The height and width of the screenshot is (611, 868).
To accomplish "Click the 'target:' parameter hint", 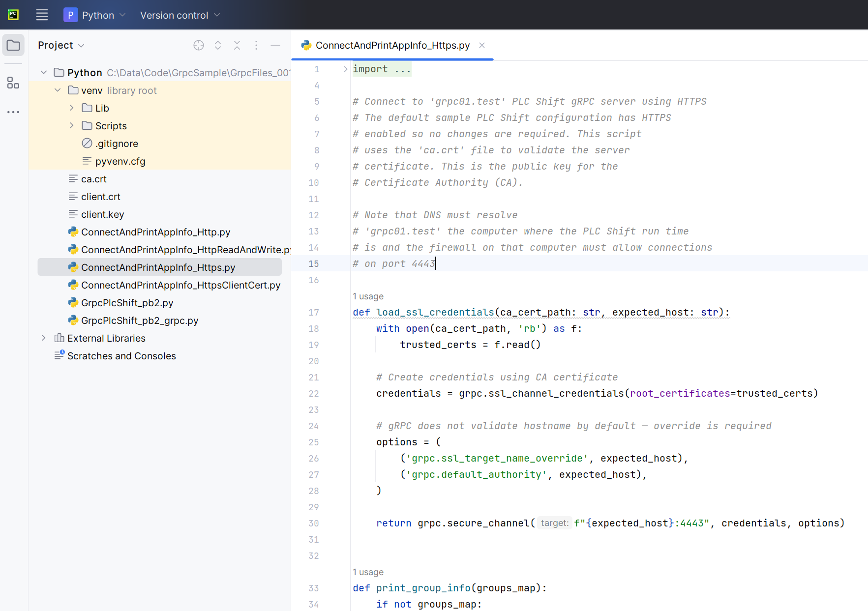I will (x=554, y=523).
